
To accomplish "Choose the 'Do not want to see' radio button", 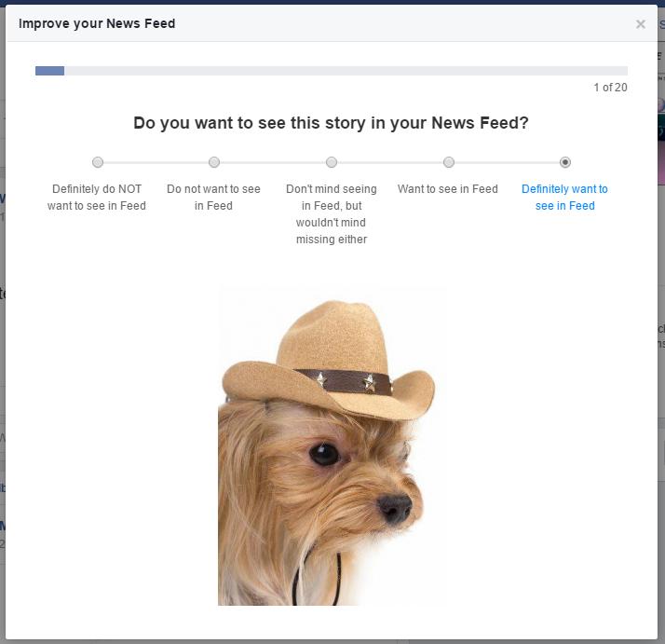I will coord(214,162).
